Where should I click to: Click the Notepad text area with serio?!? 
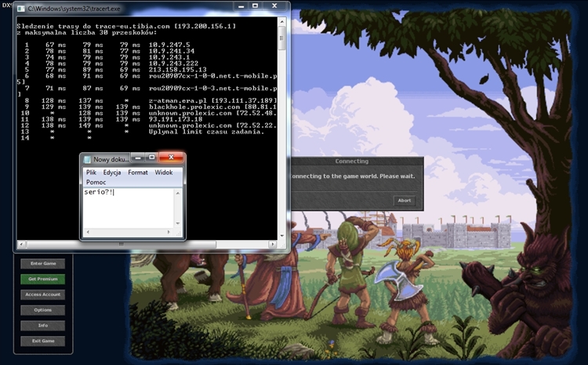point(129,209)
